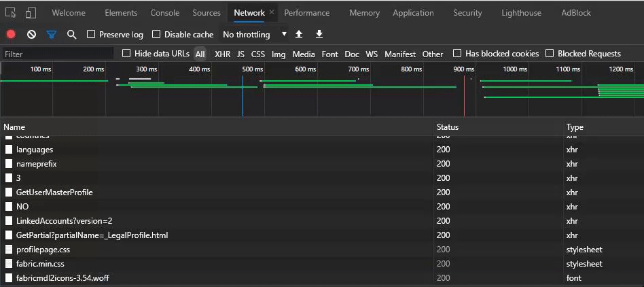644x287 pixels.
Task: Click the file icon beside nameprefix
Action: click(x=9, y=164)
